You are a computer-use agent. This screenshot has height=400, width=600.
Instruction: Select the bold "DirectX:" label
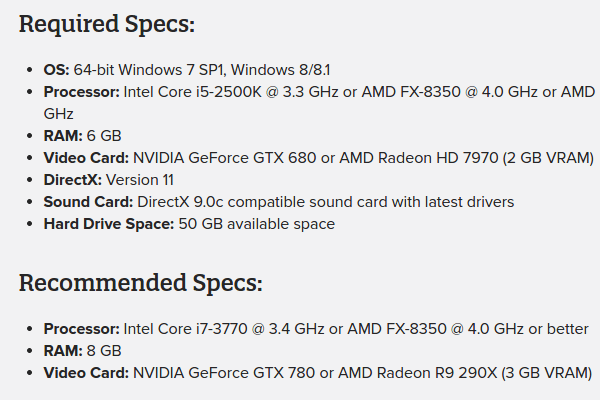(x=73, y=180)
